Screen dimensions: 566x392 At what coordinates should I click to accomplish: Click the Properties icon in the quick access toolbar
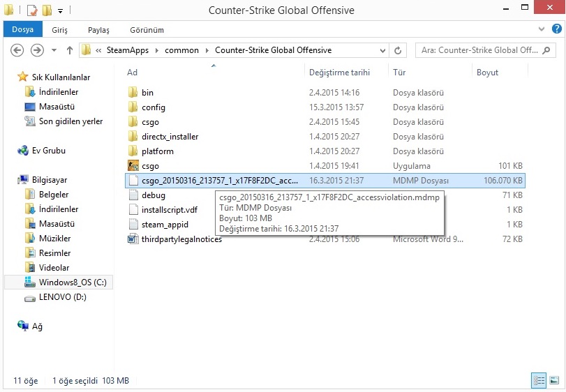32,10
